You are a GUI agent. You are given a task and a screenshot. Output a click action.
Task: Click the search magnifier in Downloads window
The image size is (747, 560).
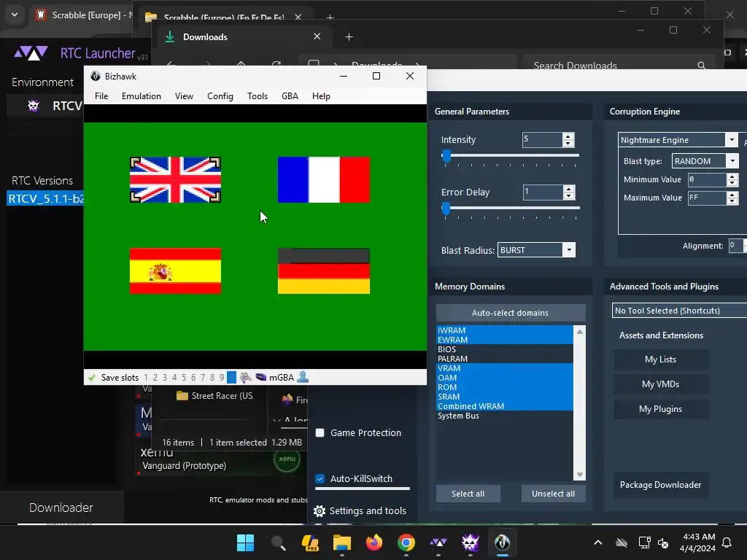pos(701,66)
